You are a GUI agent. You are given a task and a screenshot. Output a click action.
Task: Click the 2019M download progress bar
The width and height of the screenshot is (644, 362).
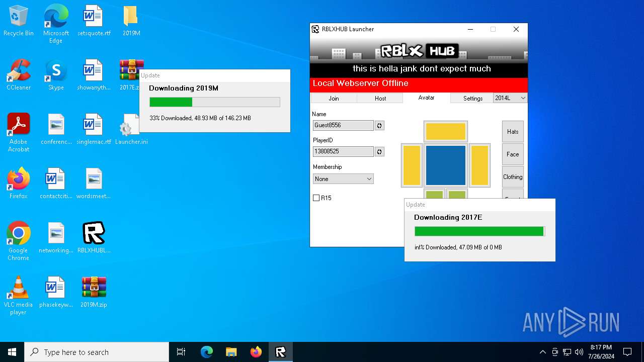[x=215, y=102]
